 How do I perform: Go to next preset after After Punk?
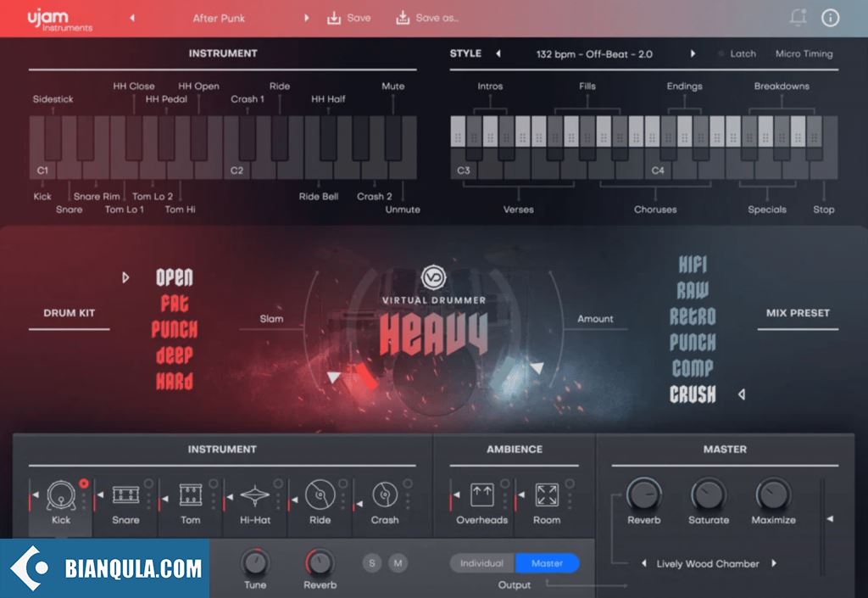pos(306,18)
